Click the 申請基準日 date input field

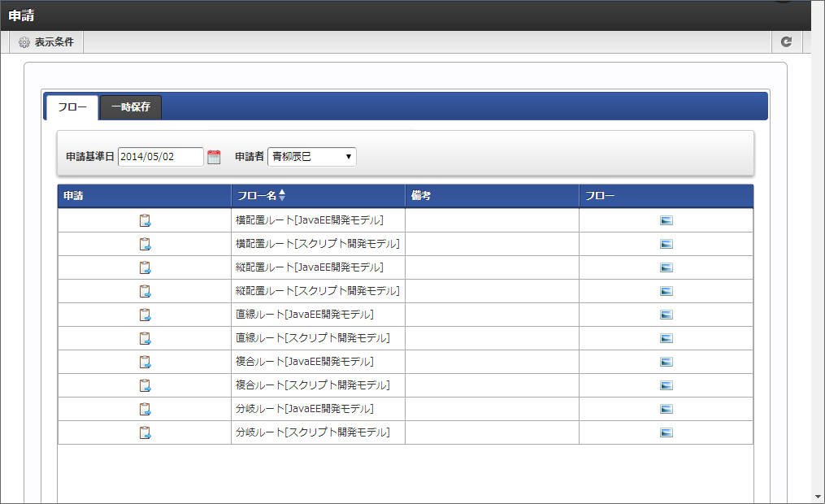click(x=160, y=157)
